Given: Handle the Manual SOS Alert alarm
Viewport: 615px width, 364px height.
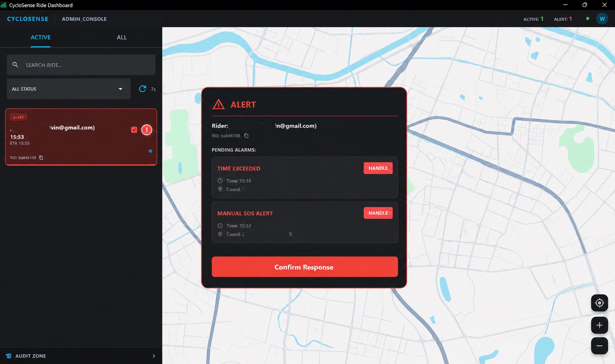Looking at the screenshot, I should tap(378, 213).
